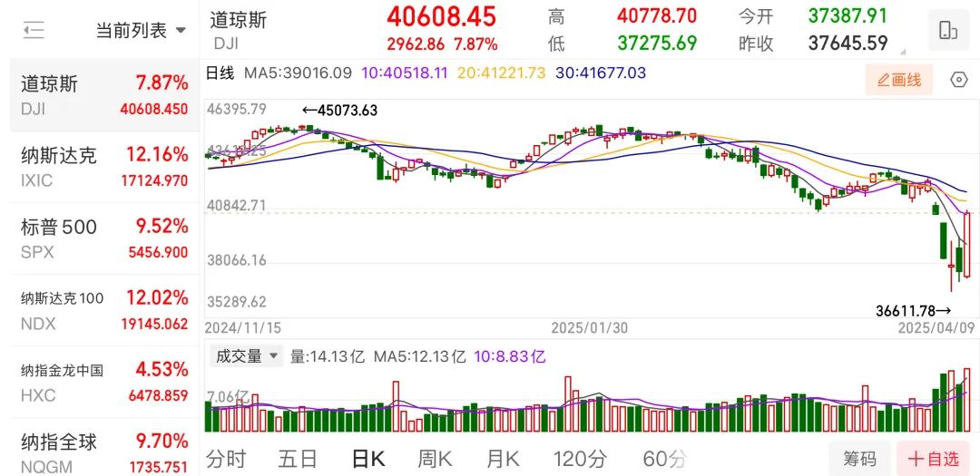The width and height of the screenshot is (980, 476).
Task: Click the 36611.78 low marker label
Action: coord(913,310)
